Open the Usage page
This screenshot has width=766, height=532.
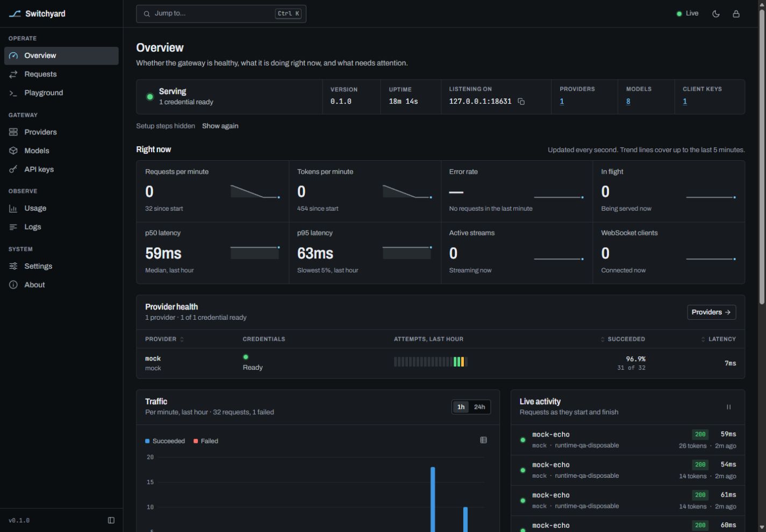(x=61, y=209)
